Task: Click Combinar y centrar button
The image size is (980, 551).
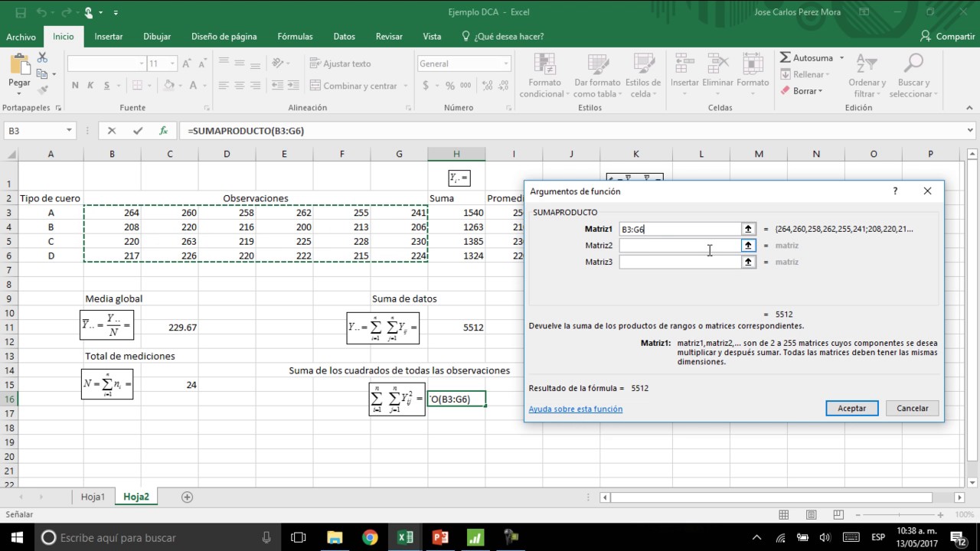Action: pos(358,86)
